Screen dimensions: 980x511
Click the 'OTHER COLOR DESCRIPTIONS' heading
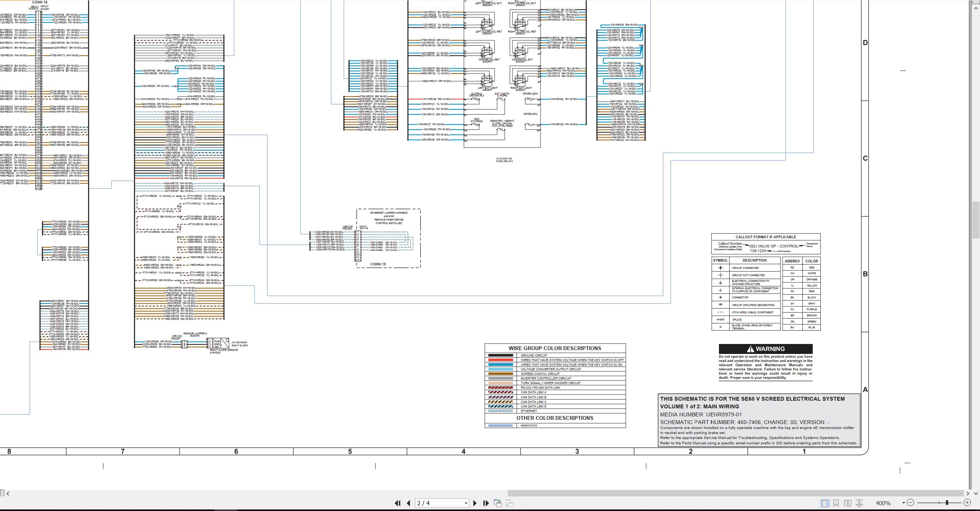(x=555, y=418)
